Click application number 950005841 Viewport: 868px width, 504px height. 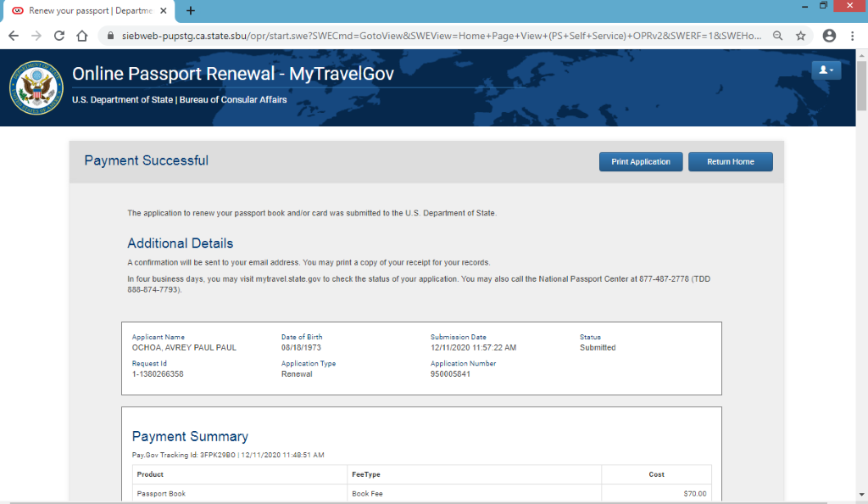click(x=451, y=374)
